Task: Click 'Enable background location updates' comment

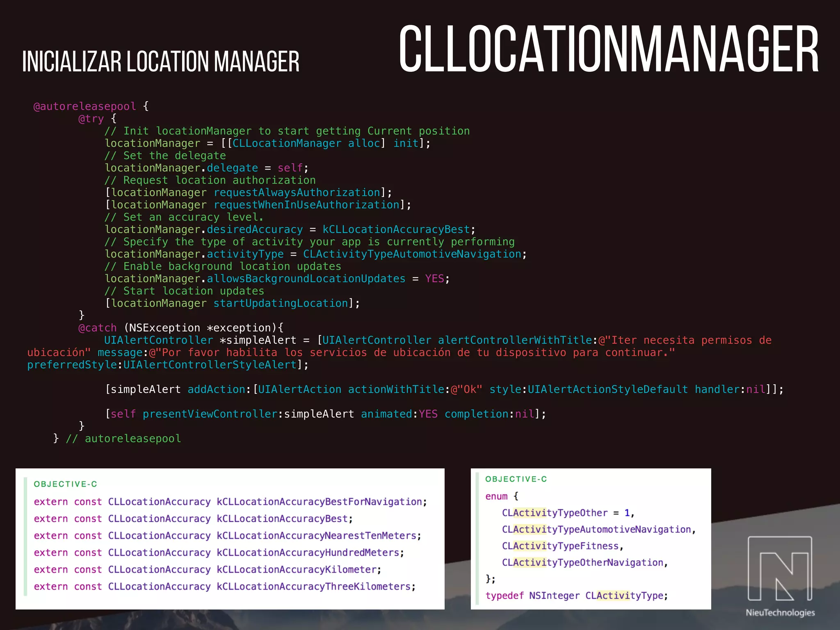Action: pos(223,266)
